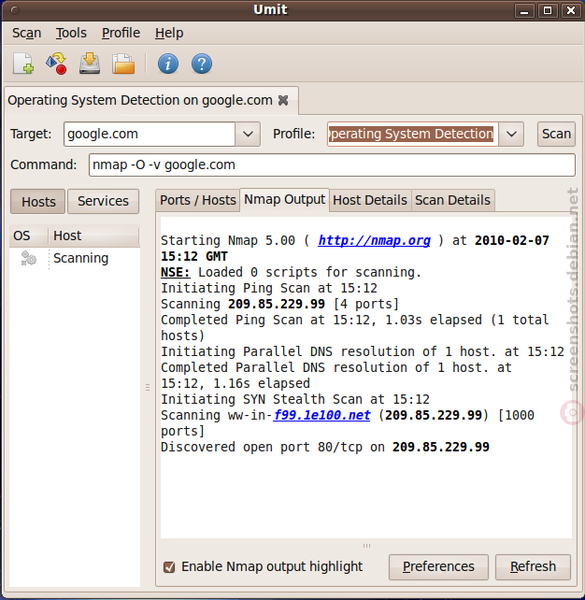
Task: Disable the Enable Nmap output highlight checkbox
Action: pyautogui.click(x=169, y=567)
